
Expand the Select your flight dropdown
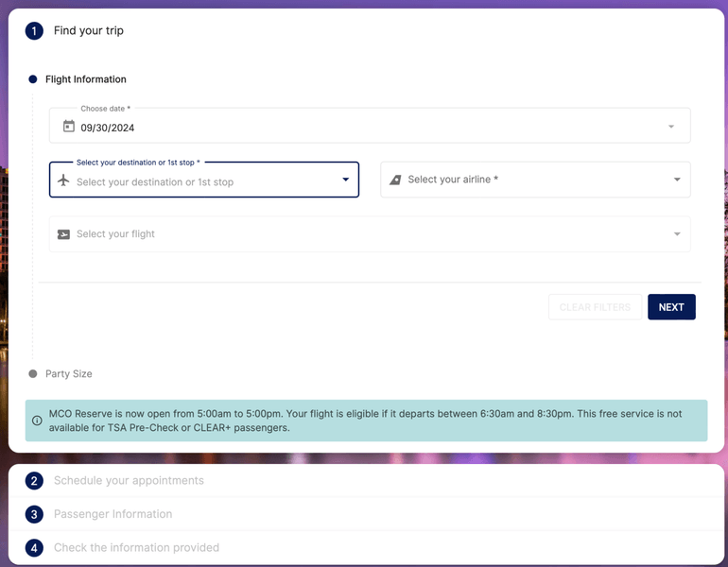point(677,234)
